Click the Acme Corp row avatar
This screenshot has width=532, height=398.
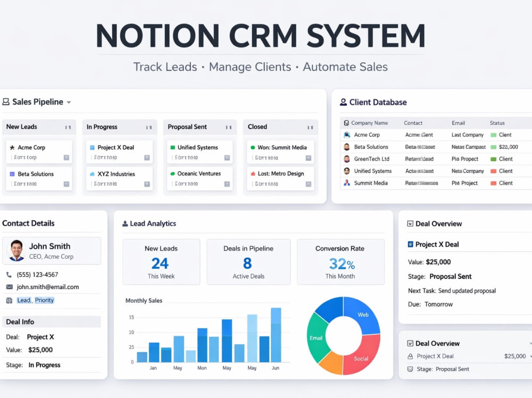point(347,134)
